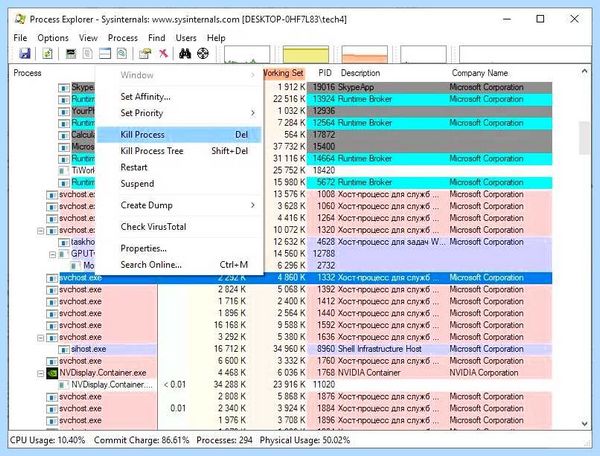600x456 pixels.
Task: Select the svchost.exe row with PID 1592
Action: (299, 325)
